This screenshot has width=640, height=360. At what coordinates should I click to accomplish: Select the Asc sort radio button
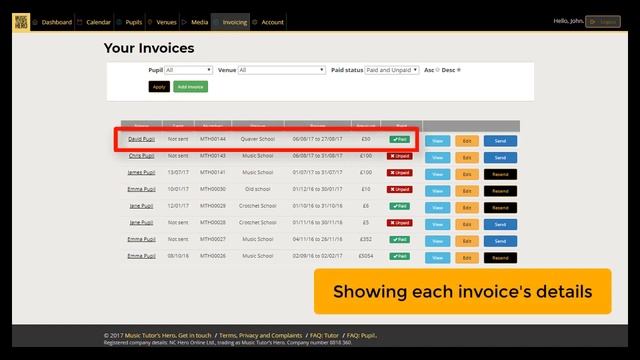(x=438, y=70)
